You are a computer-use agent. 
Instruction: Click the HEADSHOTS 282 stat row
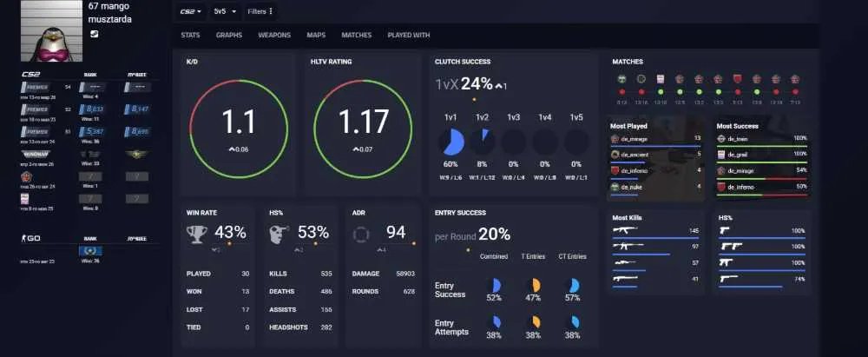pos(300,327)
